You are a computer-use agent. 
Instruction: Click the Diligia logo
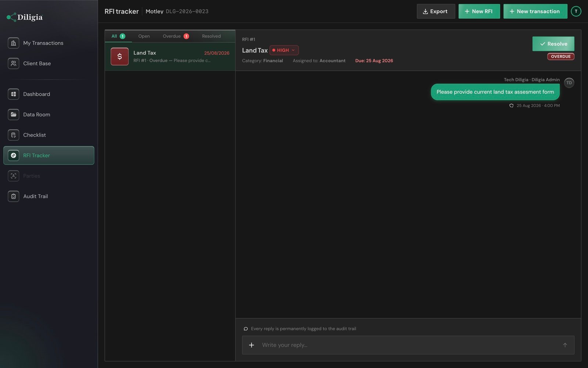[x=25, y=17]
